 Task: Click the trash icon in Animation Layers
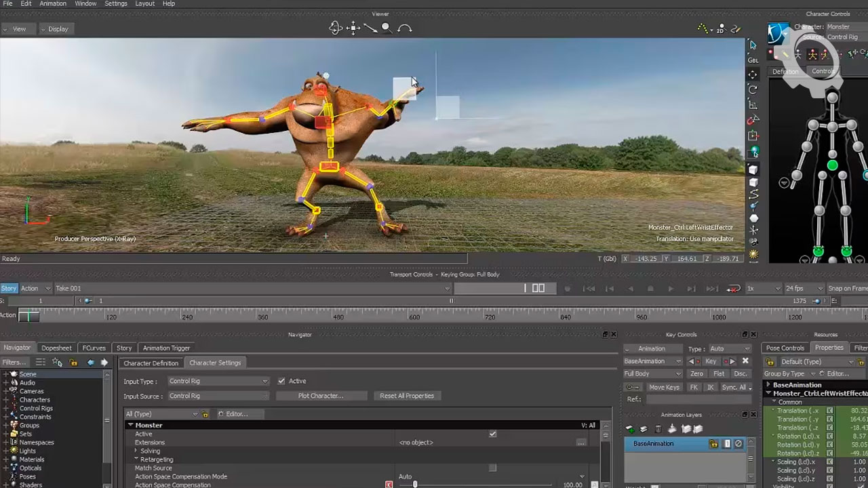[658, 429]
